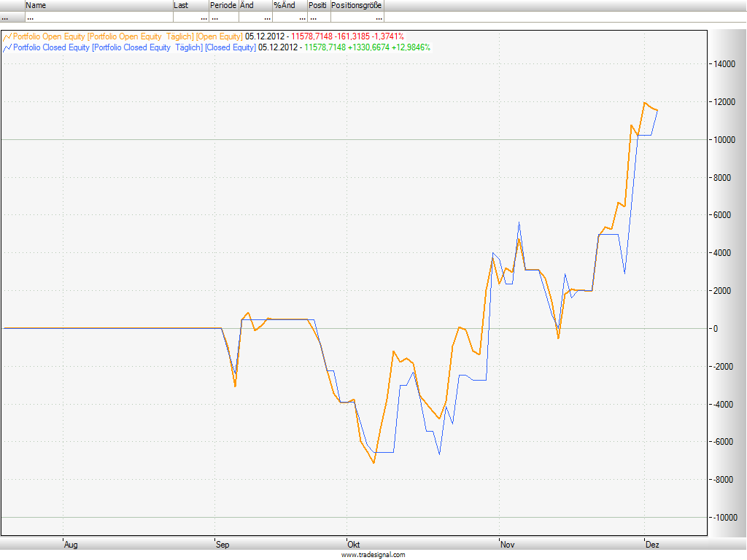Click the 6000 price axis label
747x560 pixels.
(x=722, y=215)
